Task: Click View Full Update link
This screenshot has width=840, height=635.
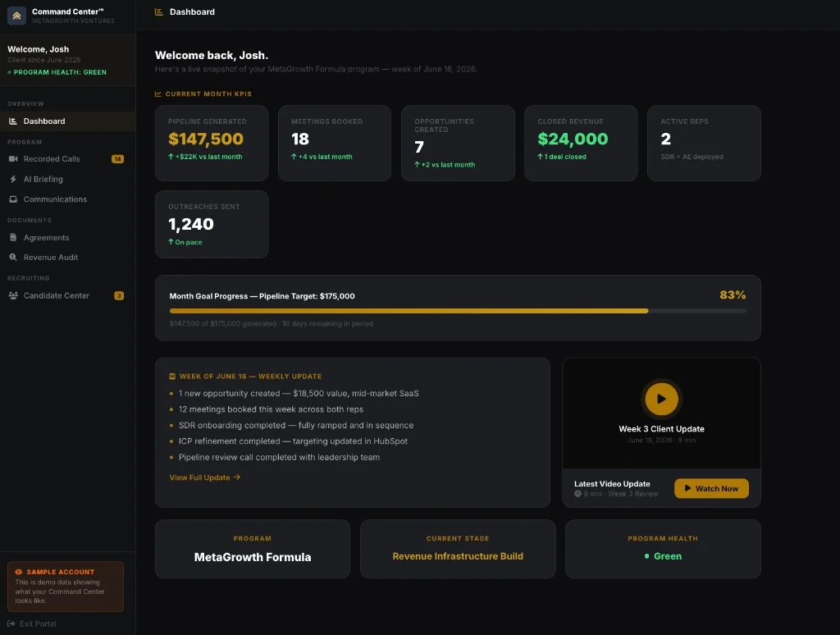Action: [204, 477]
